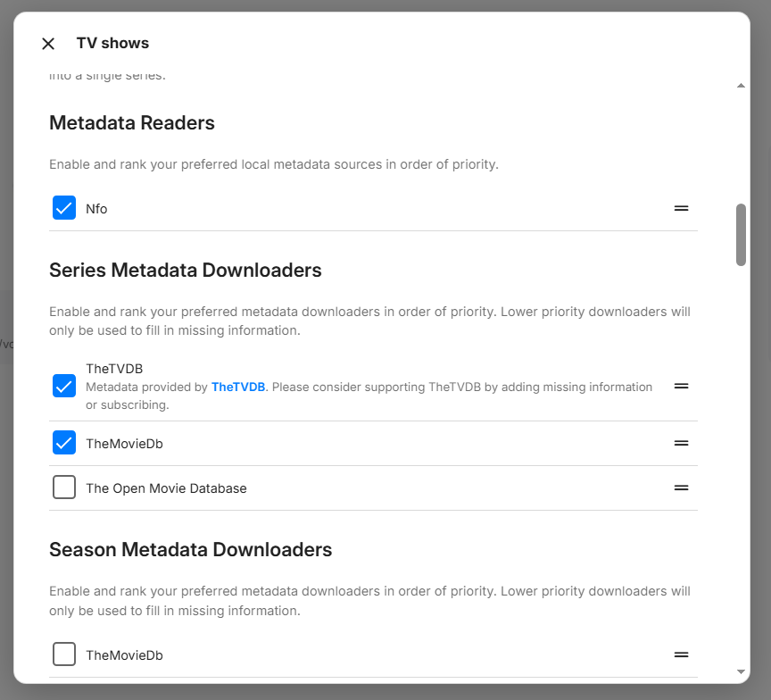
Task: Check TheMovieDb under Season Metadata Downloaders
Action: pyautogui.click(x=64, y=654)
